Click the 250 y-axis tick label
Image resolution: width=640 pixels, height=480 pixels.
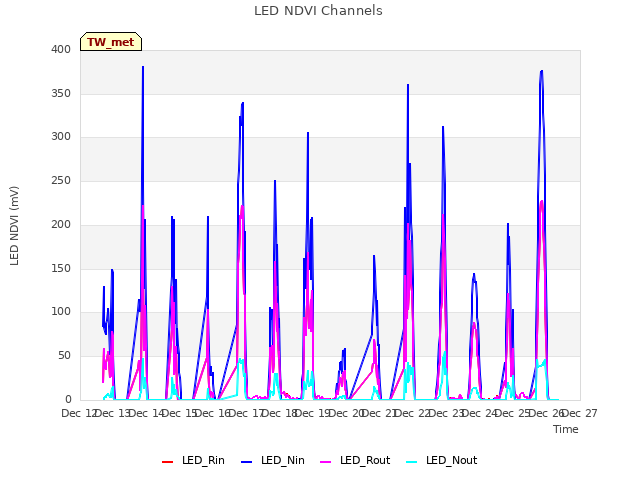click(x=61, y=180)
